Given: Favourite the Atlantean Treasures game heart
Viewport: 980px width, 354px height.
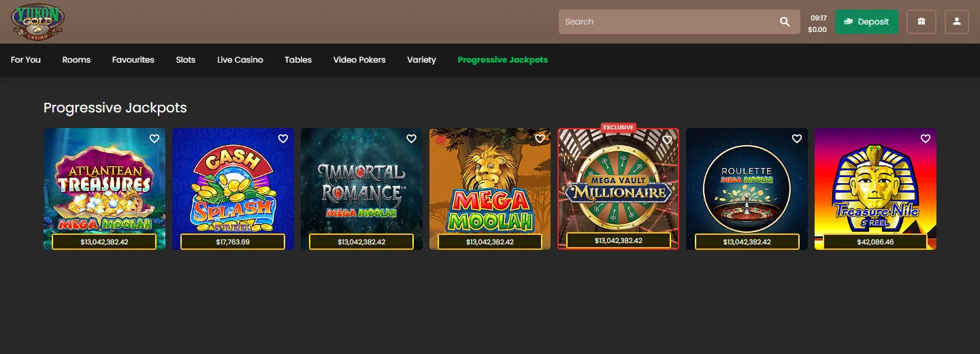Looking at the screenshot, I should pyautogui.click(x=154, y=139).
